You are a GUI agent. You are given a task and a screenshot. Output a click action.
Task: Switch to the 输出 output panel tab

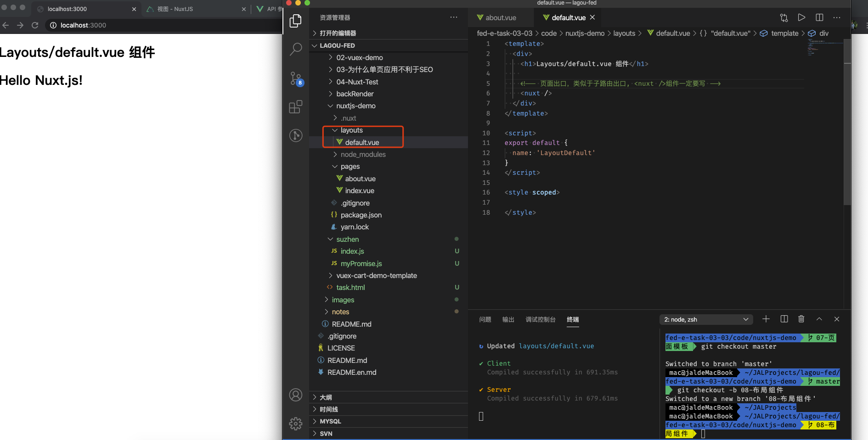pyautogui.click(x=508, y=319)
